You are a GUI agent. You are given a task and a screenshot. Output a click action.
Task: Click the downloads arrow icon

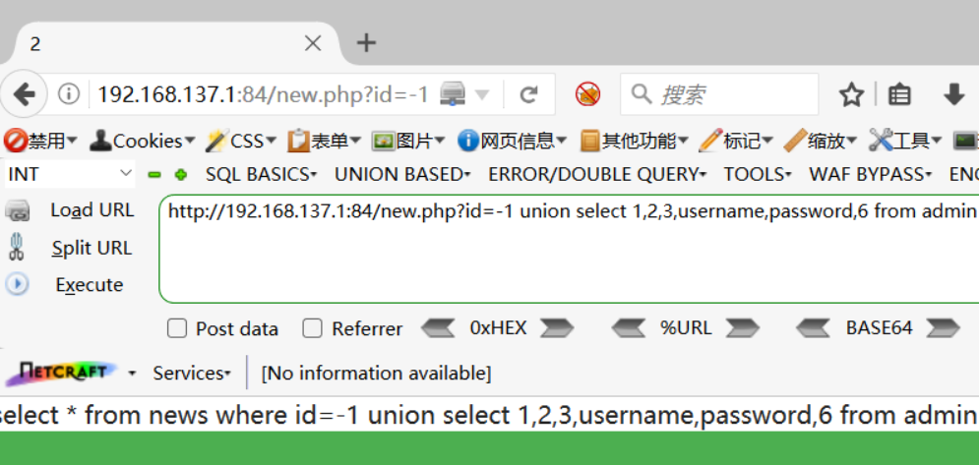[953, 94]
